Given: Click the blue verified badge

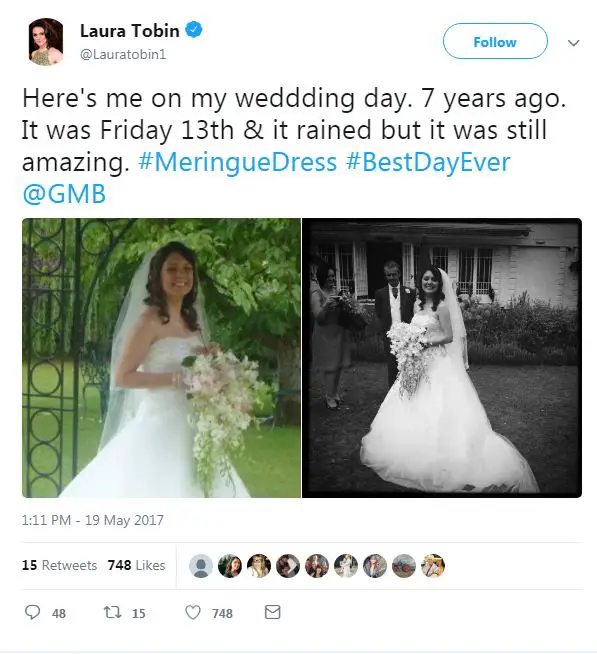Looking at the screenshot, I should click(x=194, y=30).
